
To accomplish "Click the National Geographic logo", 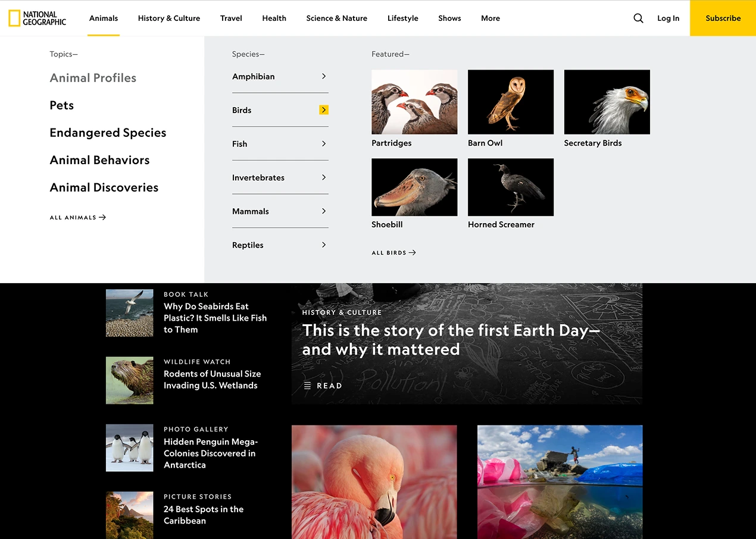I will click(x=38, y=18).
